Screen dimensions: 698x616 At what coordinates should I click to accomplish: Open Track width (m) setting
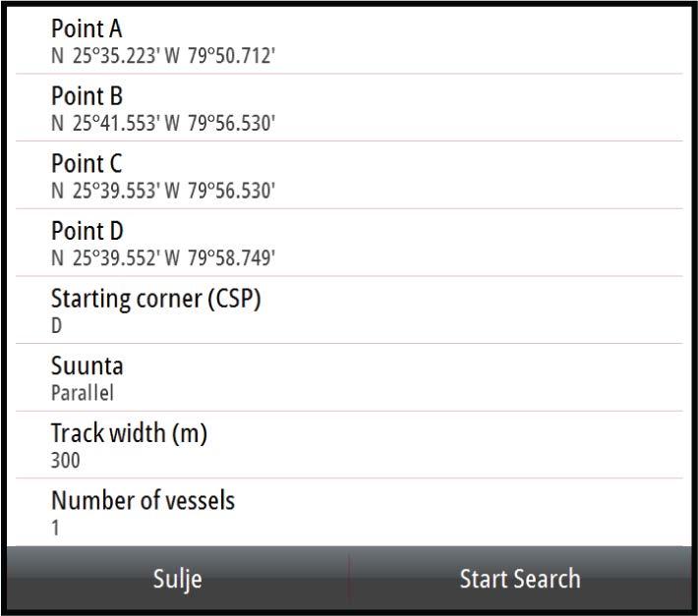click(349, 445)
